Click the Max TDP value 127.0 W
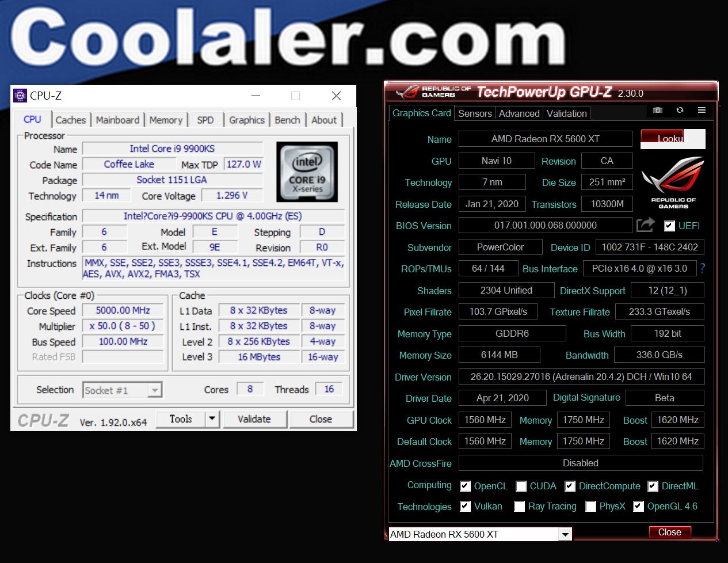 pyautogui.click(x=243, y=164)
